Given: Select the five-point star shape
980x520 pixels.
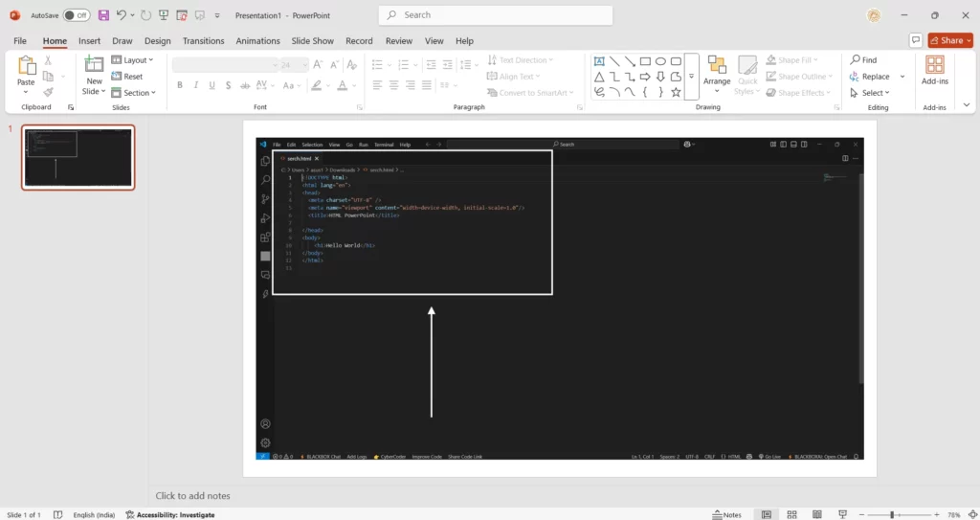Looking at the screenshot, I should click(x=676, y=92).
